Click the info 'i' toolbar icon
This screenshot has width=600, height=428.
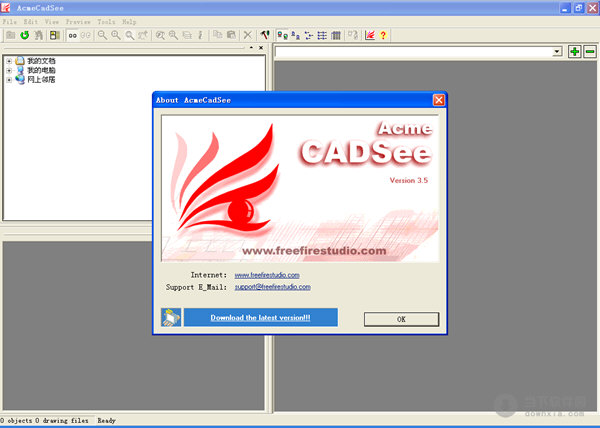click(x=200, y=35)
